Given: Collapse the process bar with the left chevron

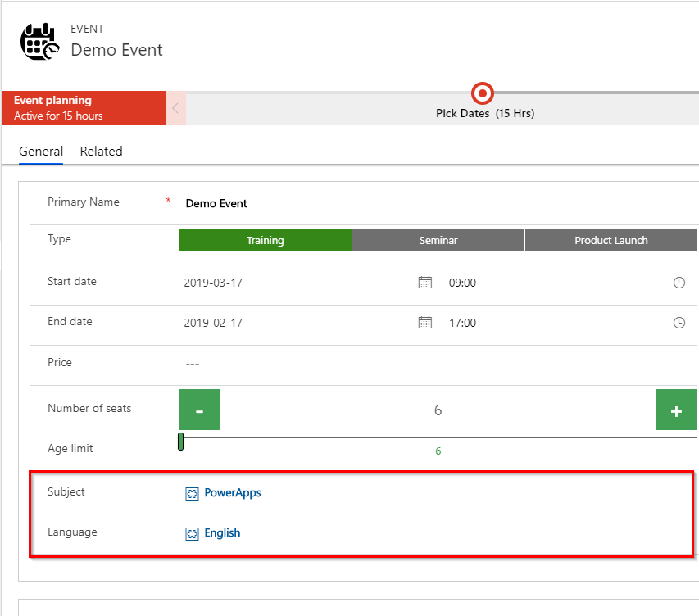Looking at the screenshot, I should pyautogui.click(x=175, y=108).
